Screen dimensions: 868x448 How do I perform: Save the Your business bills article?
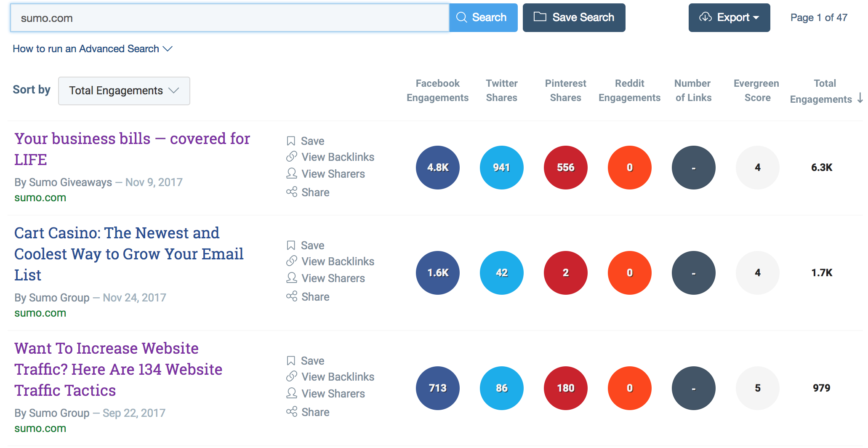click(306, 141)
